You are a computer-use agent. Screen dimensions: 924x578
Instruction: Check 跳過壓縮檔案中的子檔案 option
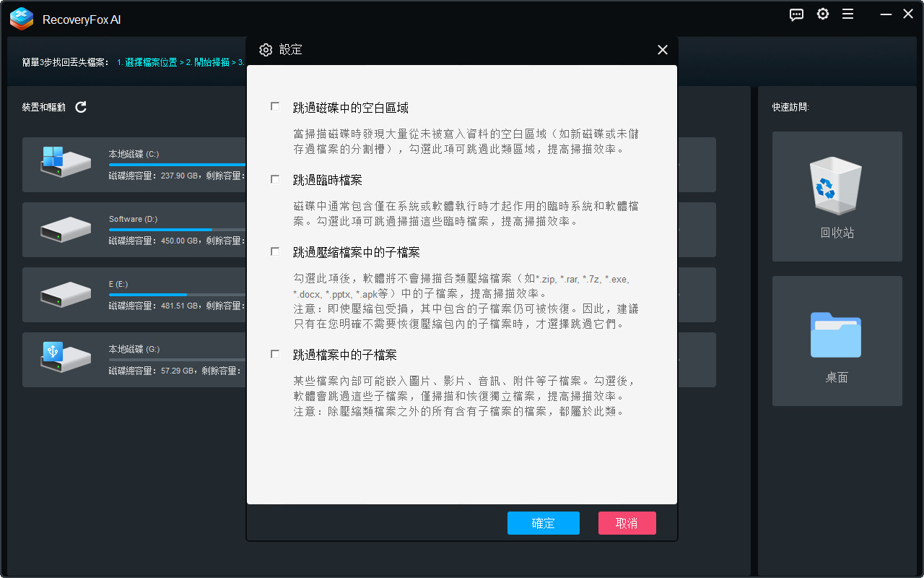point(274,251)
